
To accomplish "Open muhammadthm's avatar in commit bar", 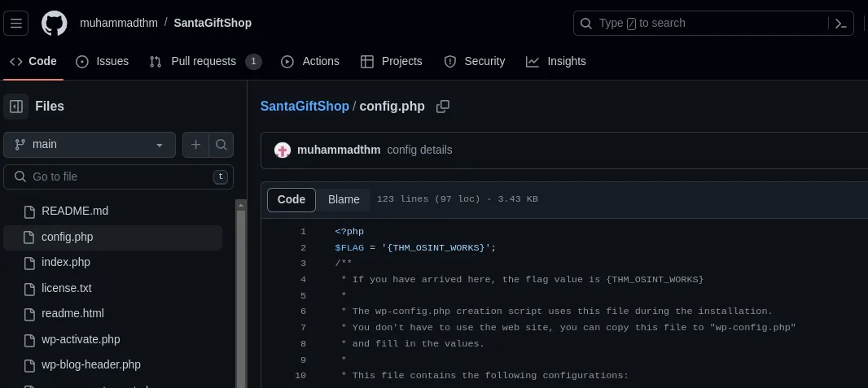I will tap(283, 150).
